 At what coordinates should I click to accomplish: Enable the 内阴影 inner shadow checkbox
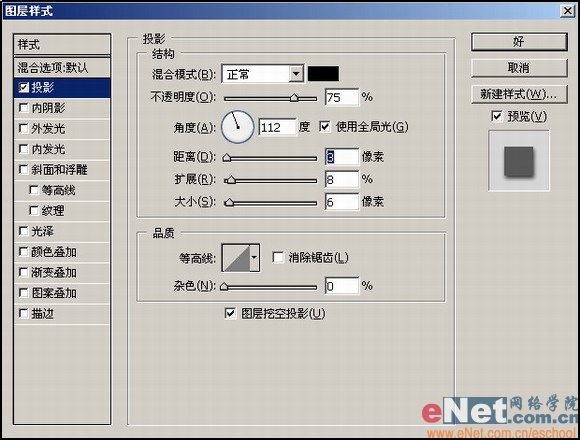click(x=24, y=108)
